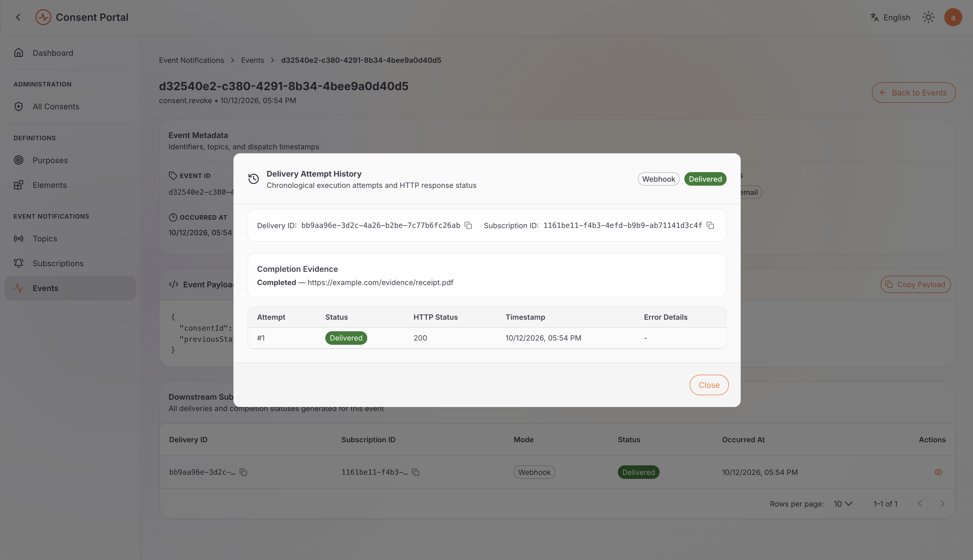
Task: Click the Delivered status badge in the table
Action: point(638,472)
